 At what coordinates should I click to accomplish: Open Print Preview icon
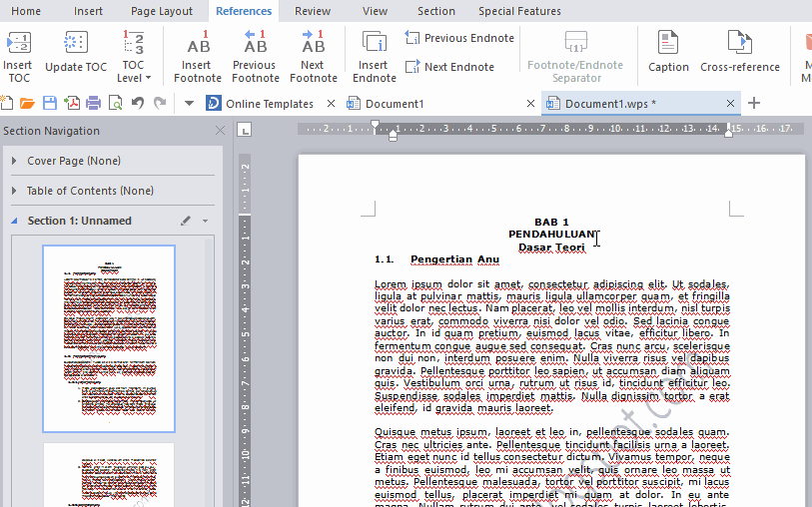(116, 103)
